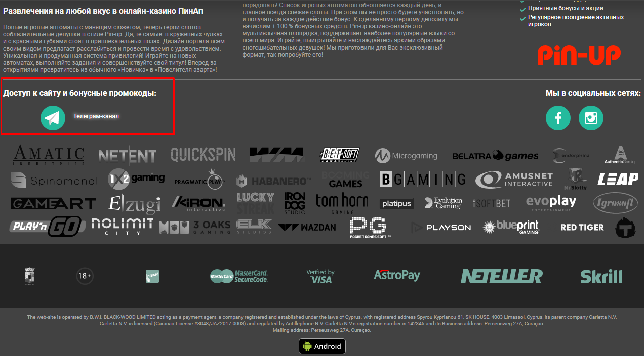Screen dimensions: 644x356
Task: Click the Booming Games logo
Action: click(x=345, y=179)
